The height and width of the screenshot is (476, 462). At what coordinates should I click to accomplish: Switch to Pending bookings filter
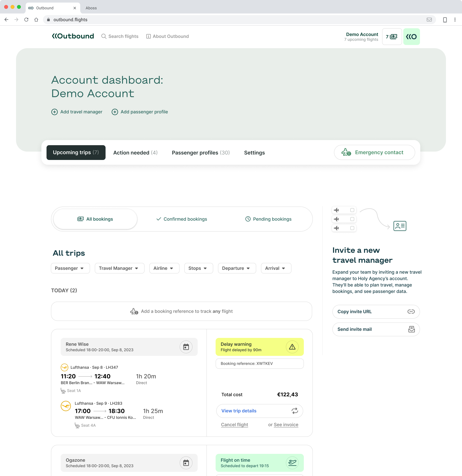tap(268, 219)
